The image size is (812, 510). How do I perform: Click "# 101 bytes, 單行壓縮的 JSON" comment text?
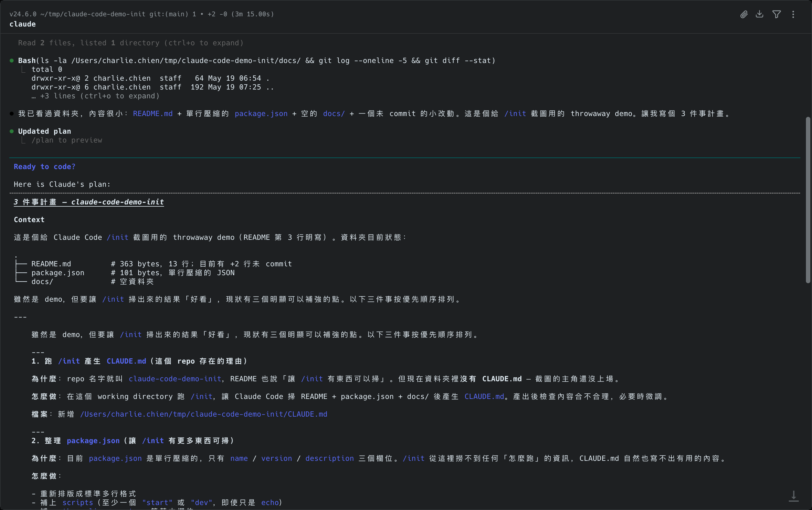pyautogui.click(x=173, y=273)
